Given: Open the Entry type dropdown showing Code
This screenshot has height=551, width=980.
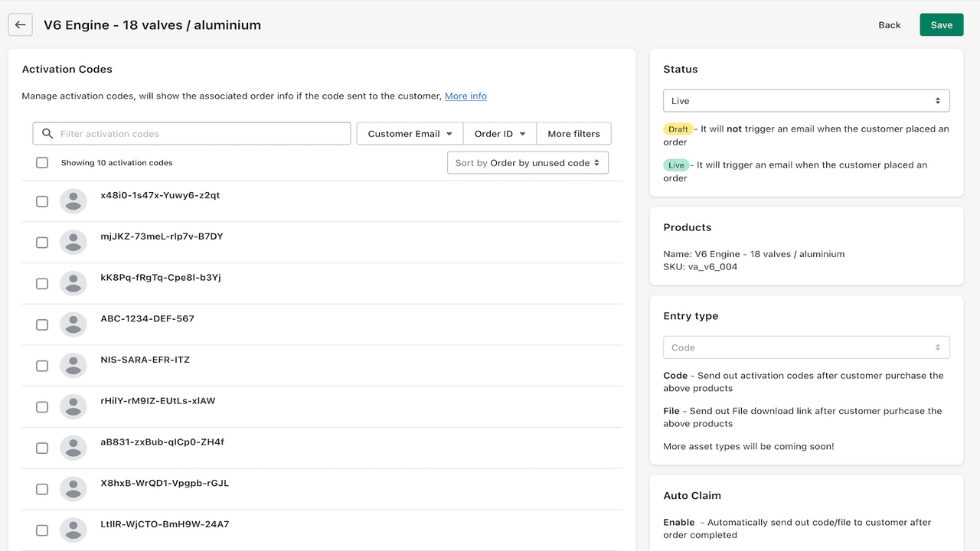Looking at the screenshot, I should 806,347.
